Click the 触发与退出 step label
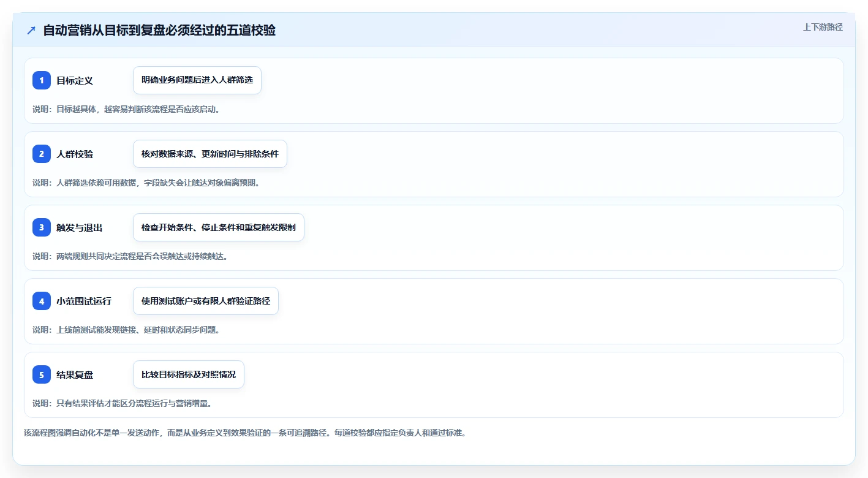Viewport: 868px width, 478px height. click(x=79, y=227)
